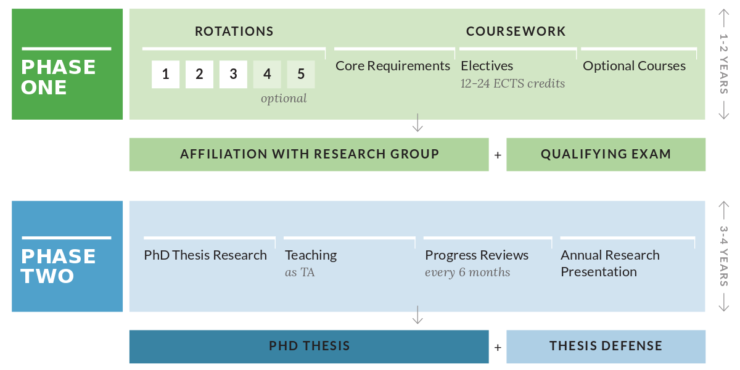Click the rotation 1 box
Image resolution: width=740 pixels, height=370 pixels.
point(165,74)
